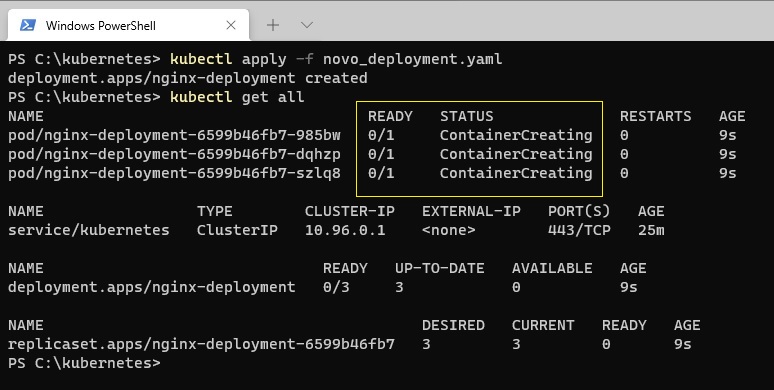Click deployment.apps/nginx-deployment in the deployment table

(x=152, y=287)
